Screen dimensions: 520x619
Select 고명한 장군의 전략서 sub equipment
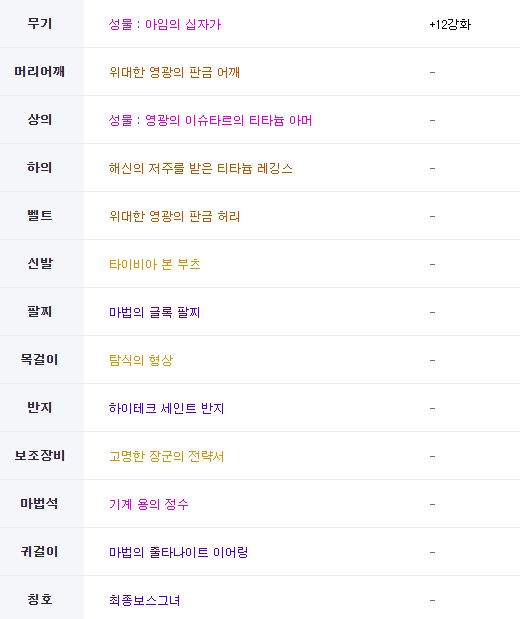[x=166, y=456]
